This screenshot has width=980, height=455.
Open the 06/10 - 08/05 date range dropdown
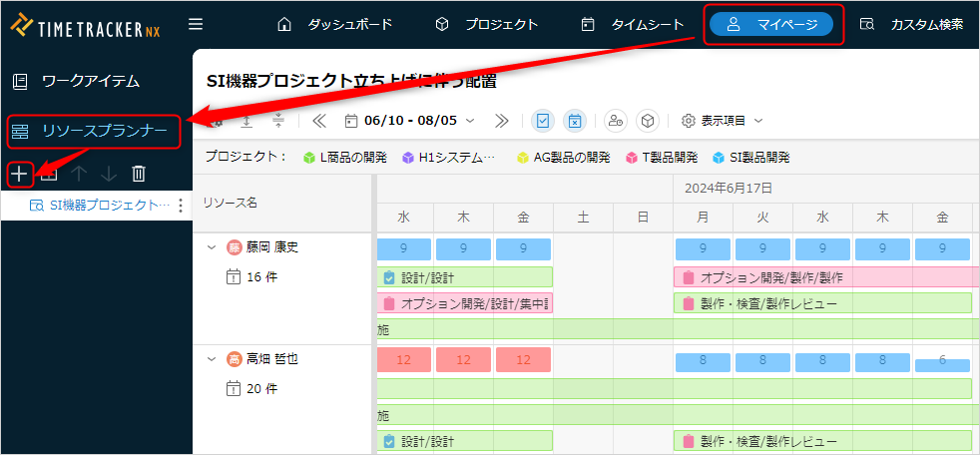(x=409, y=121)
